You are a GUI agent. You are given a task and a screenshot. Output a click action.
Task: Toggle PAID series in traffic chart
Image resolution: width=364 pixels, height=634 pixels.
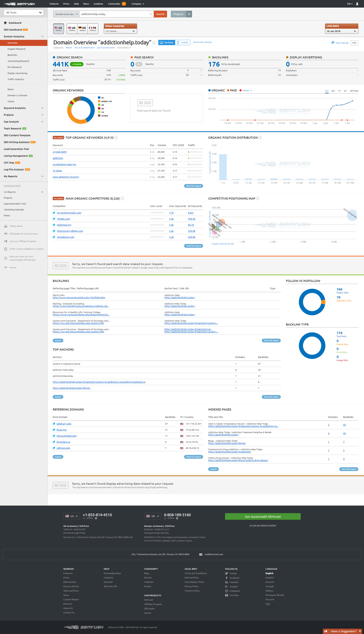pyautogui.click(x=232, y=90)
